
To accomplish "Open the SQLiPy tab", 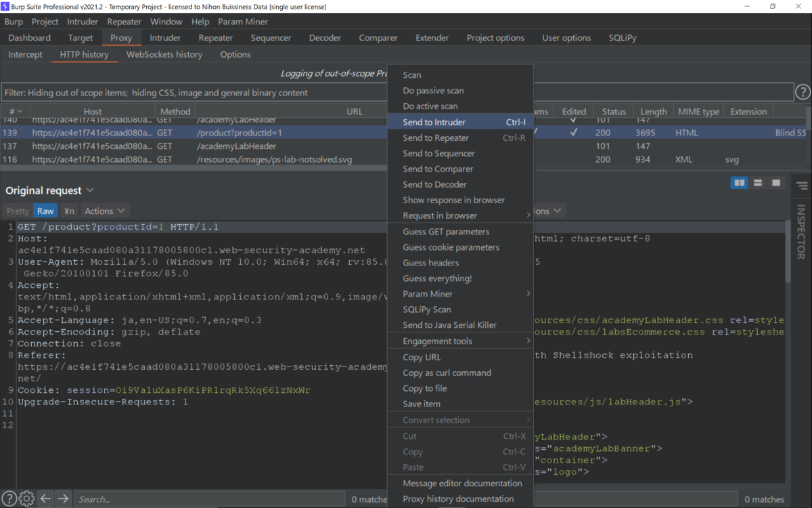I will 623,38.
